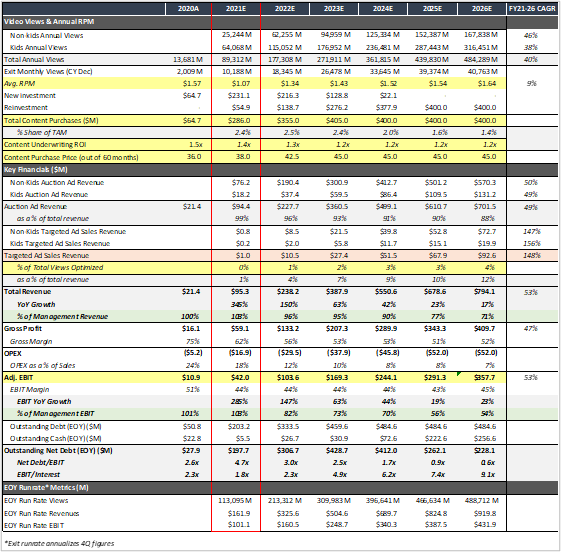Click the 2021E Total Revenue value $95.3
This screenshot has height=552, width=561.
[240, 292]
